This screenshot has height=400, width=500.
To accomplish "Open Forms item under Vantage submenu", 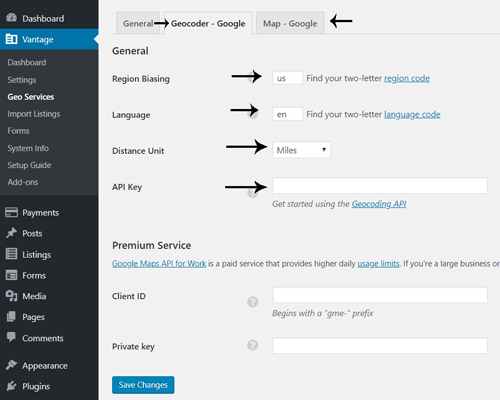I will coord(18,131).
